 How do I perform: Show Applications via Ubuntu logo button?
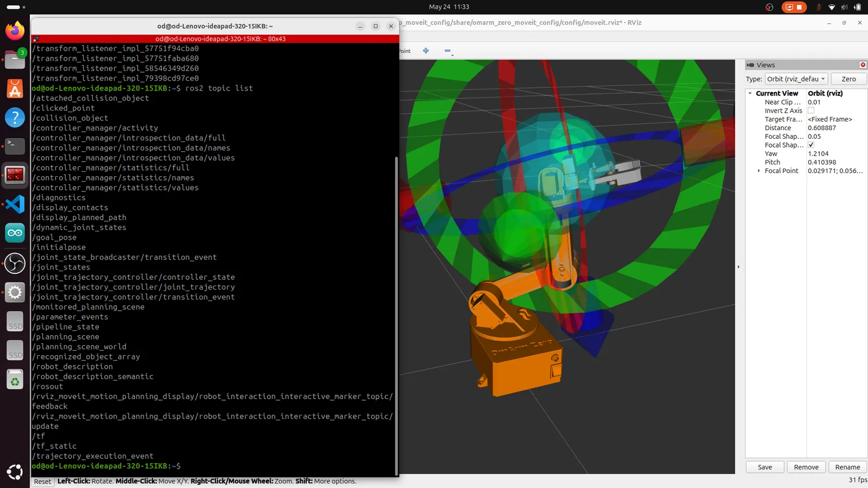pos(15,472)
